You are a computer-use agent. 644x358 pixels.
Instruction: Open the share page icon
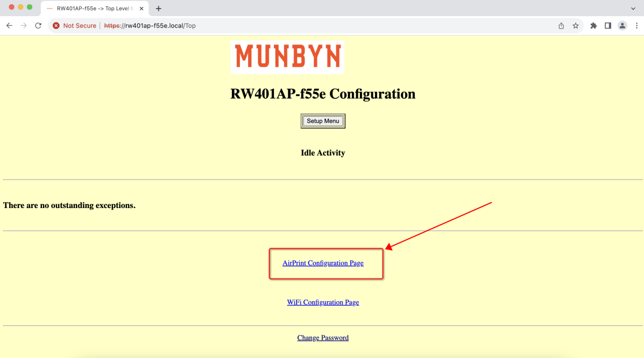point(561,25)
